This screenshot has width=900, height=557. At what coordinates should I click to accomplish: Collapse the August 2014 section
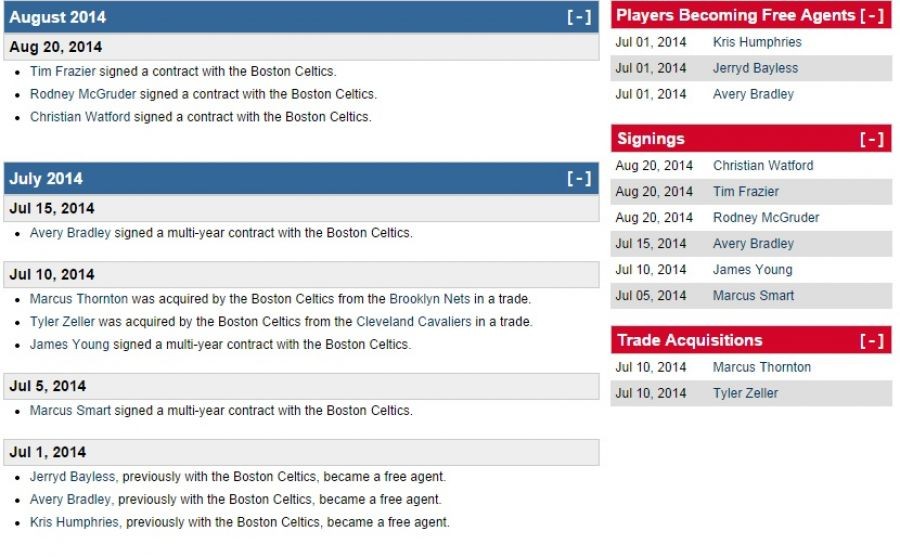pyautogui.click(x=579, y=17)
